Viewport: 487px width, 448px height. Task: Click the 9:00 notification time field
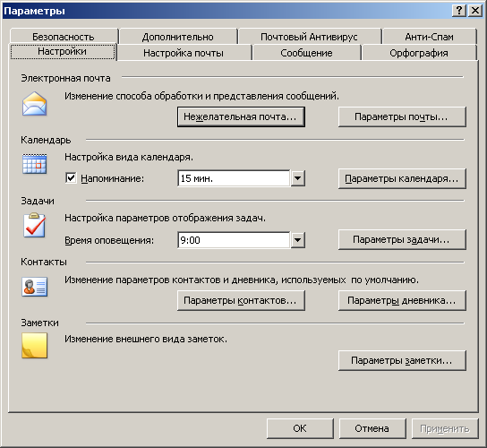(234, 240)
